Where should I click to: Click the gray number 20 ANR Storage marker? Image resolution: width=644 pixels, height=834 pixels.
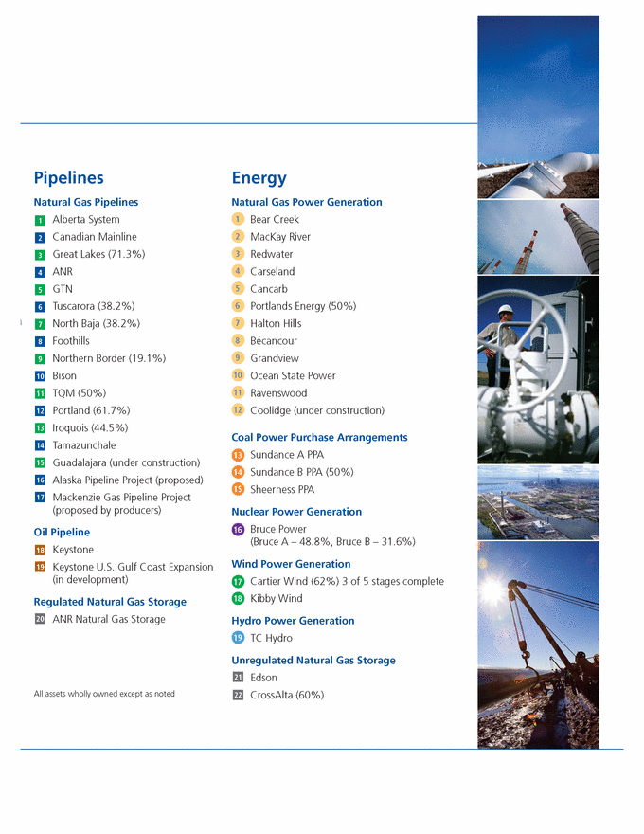[40, 619]
